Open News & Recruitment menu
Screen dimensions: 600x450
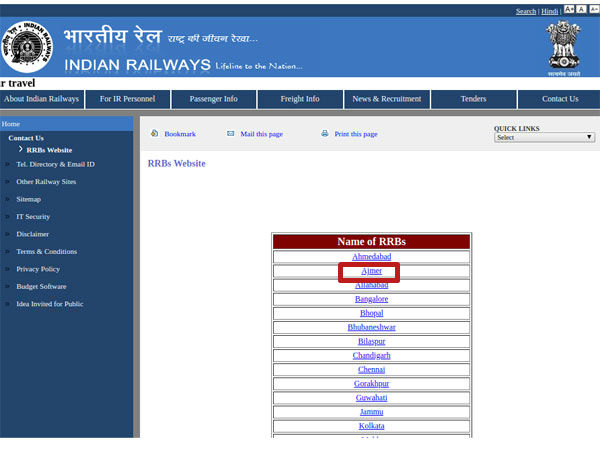click(386, 99)
